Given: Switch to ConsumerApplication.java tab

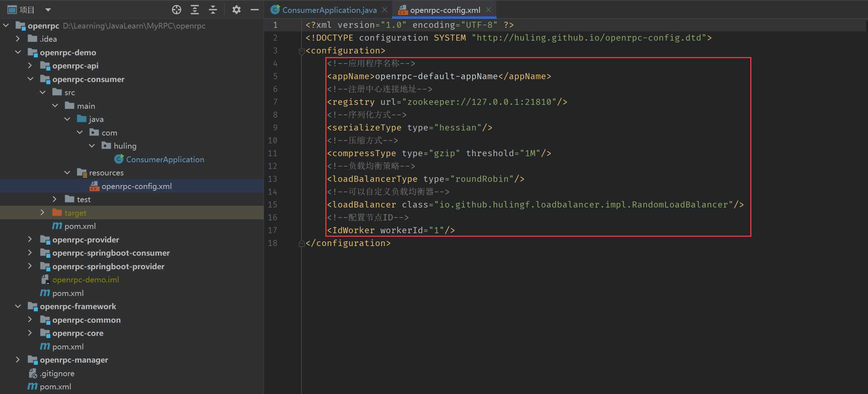Looking at the screenshot, I should tap(329, 10).
